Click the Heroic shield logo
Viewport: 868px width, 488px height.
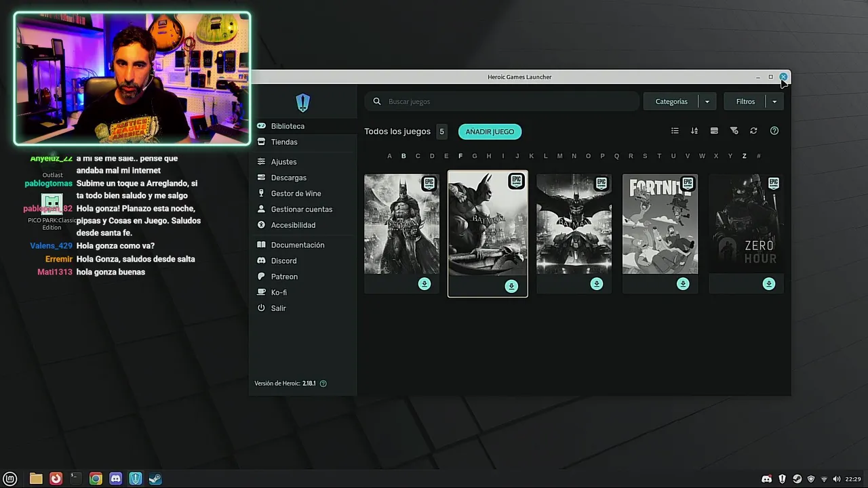coord(302,102)
